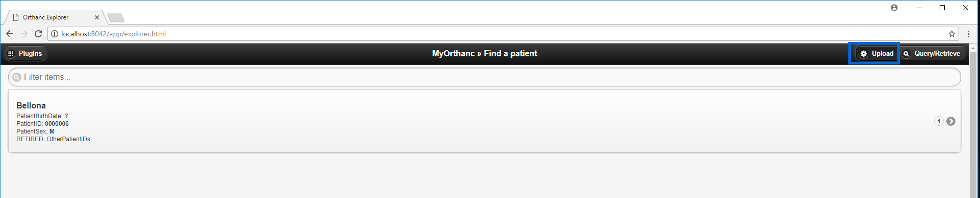The height and width of the screenshot is (198, 980).
Task: Open a new browser tab
Action: coord(116,18)
